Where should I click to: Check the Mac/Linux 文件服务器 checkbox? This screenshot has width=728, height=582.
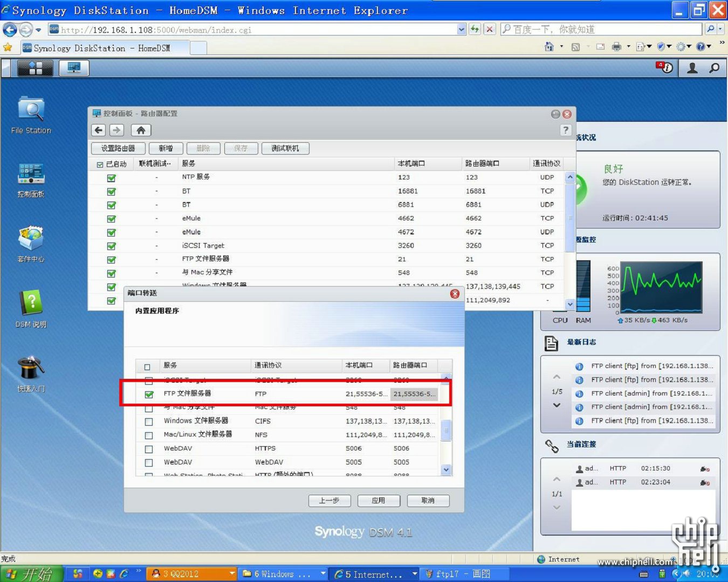pos(149,435)
